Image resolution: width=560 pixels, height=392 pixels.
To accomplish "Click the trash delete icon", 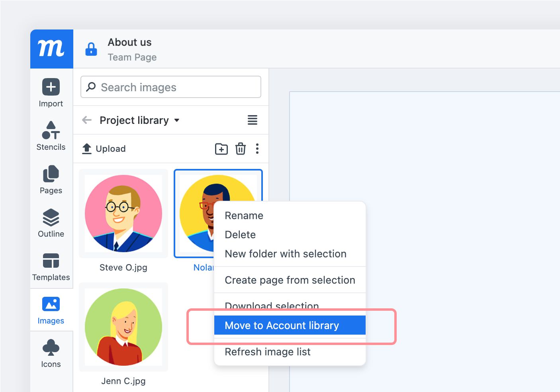I will pos(241,149).
